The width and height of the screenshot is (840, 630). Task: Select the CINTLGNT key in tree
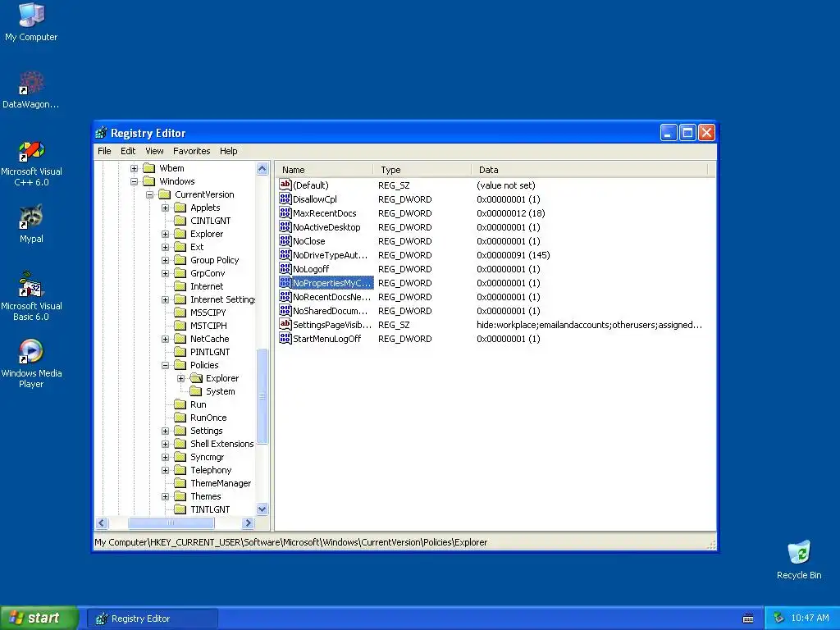click(211, 221)
